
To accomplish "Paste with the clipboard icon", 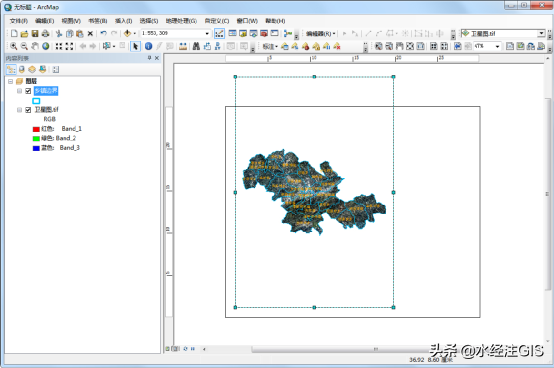I will tap(80, 34).
